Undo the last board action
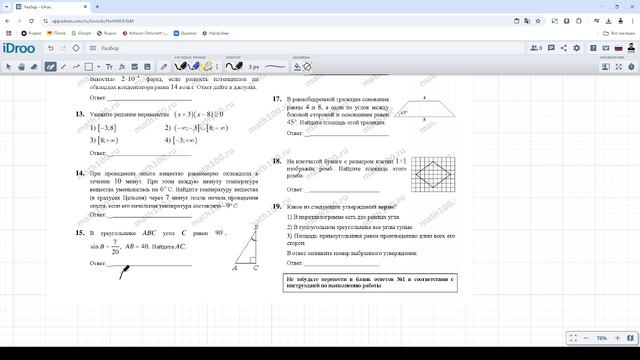The image size is (640, 360). (x=51, y=48)
